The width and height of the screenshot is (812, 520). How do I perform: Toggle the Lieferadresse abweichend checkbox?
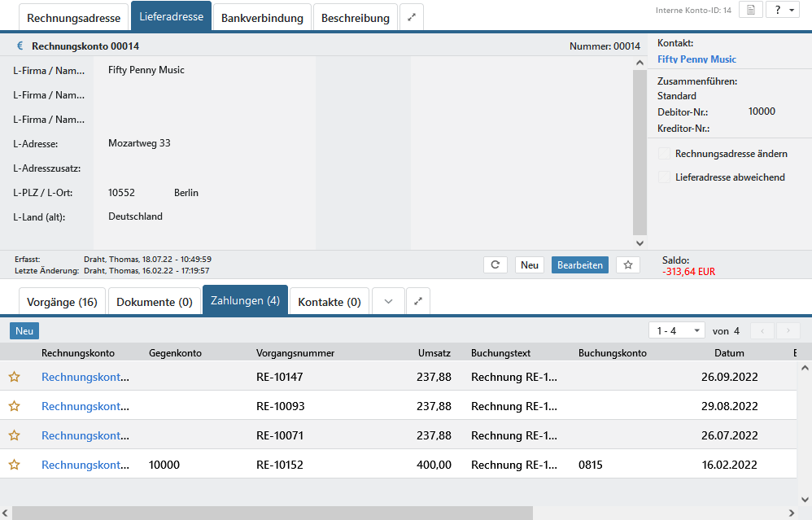pyautogui.click(x=665, y=177)
